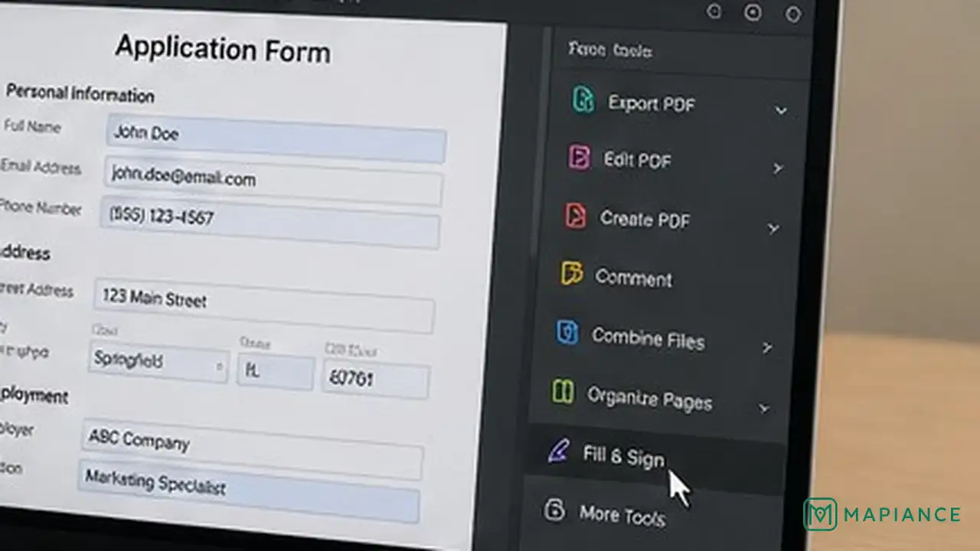Click the Combine Files label text
This screenshot has height=551, width=980.
(648, 338)
